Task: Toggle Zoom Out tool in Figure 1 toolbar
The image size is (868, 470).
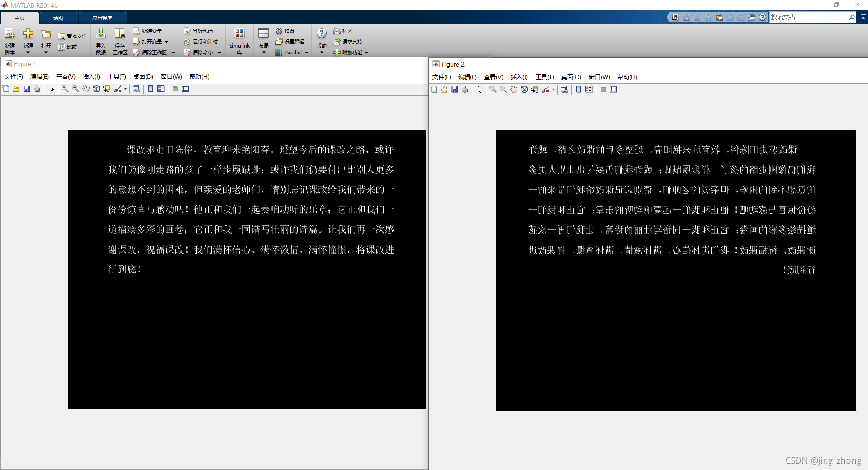Action: (76, 89)
